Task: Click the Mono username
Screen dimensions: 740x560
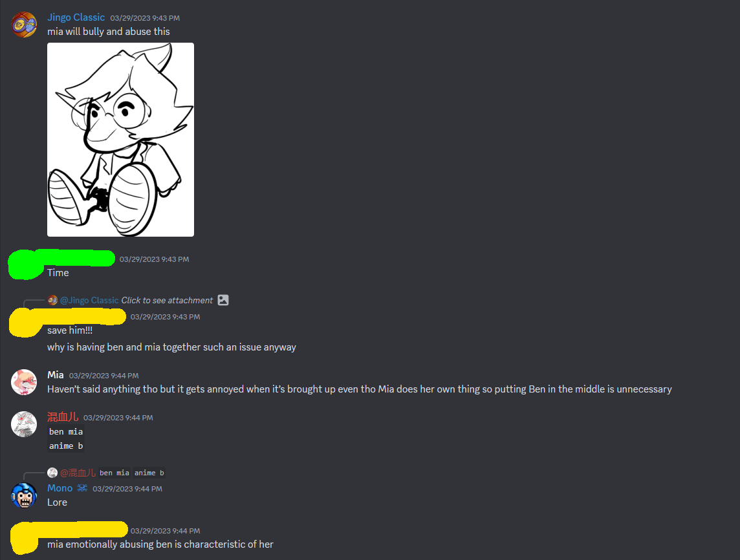Action: tap(60, 488)
